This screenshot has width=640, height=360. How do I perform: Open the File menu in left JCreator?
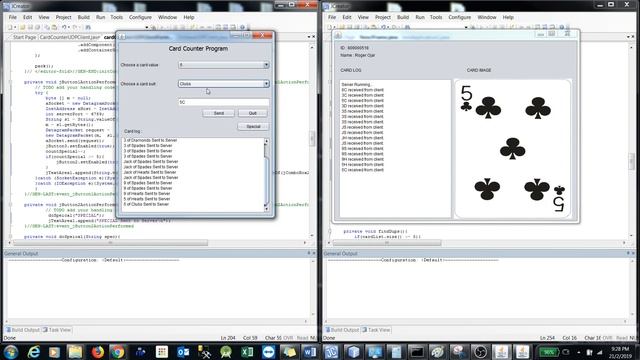(13, 17)
